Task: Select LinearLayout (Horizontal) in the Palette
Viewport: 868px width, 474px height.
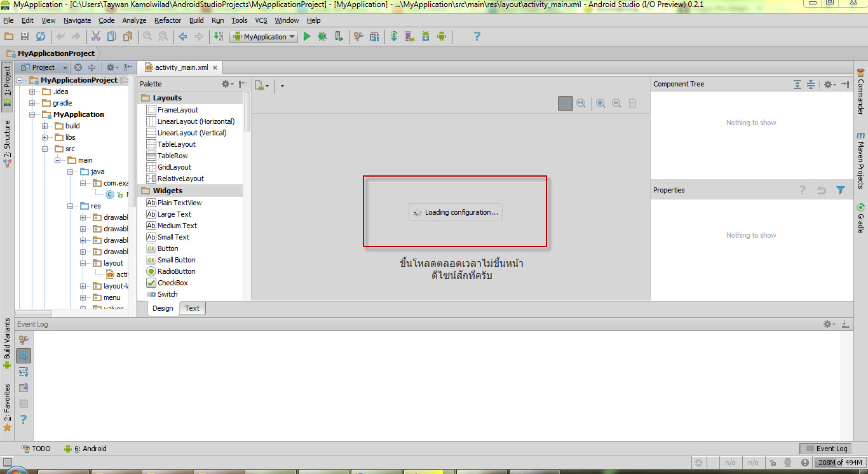Action: [191, 121]
